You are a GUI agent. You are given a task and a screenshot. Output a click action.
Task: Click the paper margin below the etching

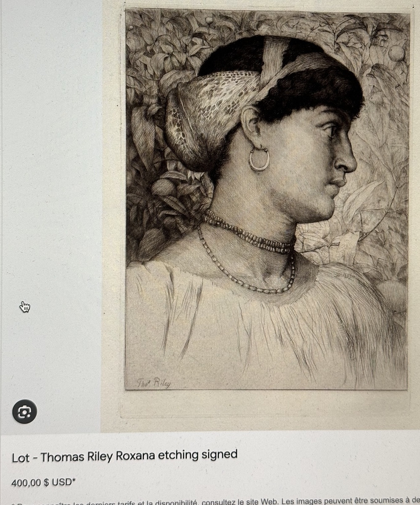click(265, 407)
